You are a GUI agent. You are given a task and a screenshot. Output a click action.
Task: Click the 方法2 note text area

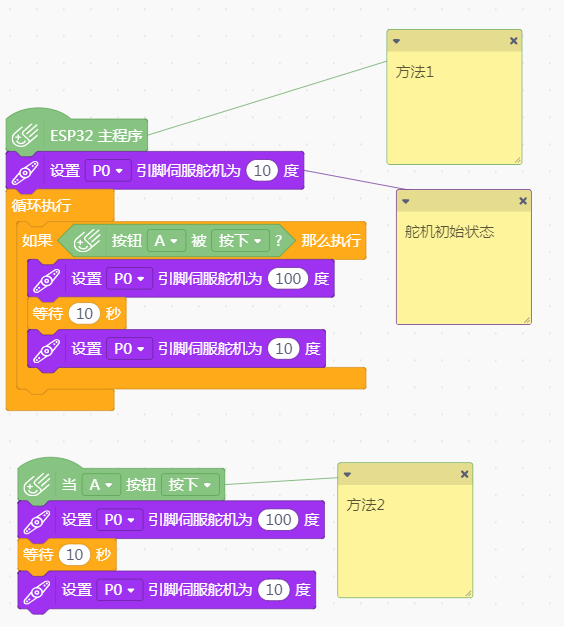[x=405, y=541]
